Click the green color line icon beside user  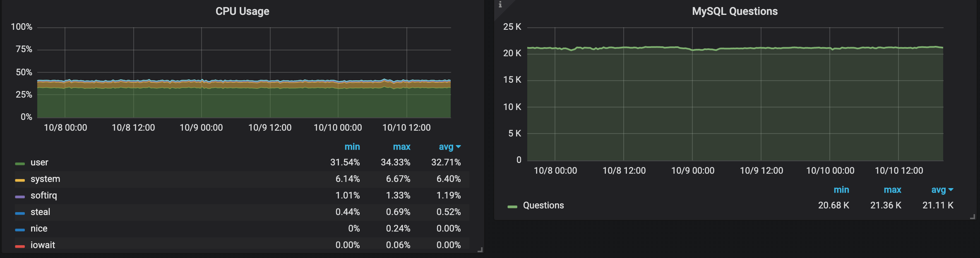coord(20,164)
